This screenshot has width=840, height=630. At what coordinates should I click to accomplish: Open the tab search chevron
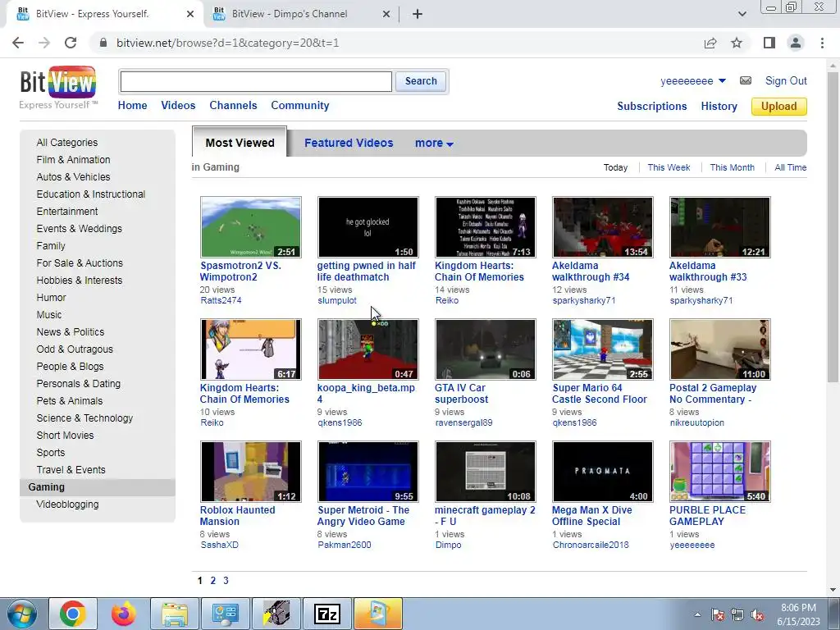tap(742, 14)
